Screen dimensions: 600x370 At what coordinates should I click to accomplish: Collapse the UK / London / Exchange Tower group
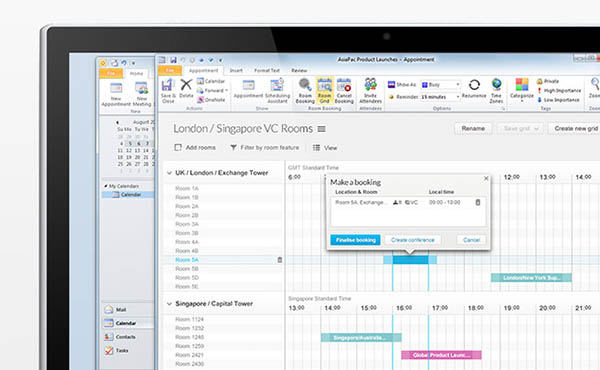coord(169,173)
